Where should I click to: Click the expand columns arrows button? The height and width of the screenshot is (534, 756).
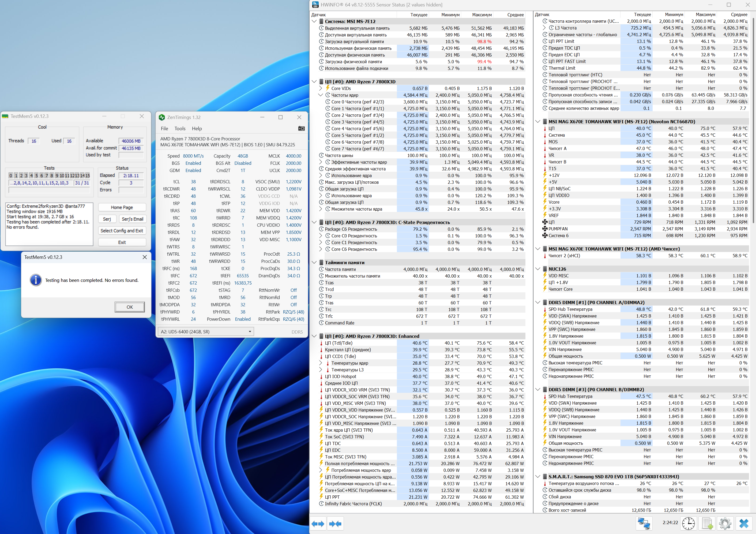point(318,524)
